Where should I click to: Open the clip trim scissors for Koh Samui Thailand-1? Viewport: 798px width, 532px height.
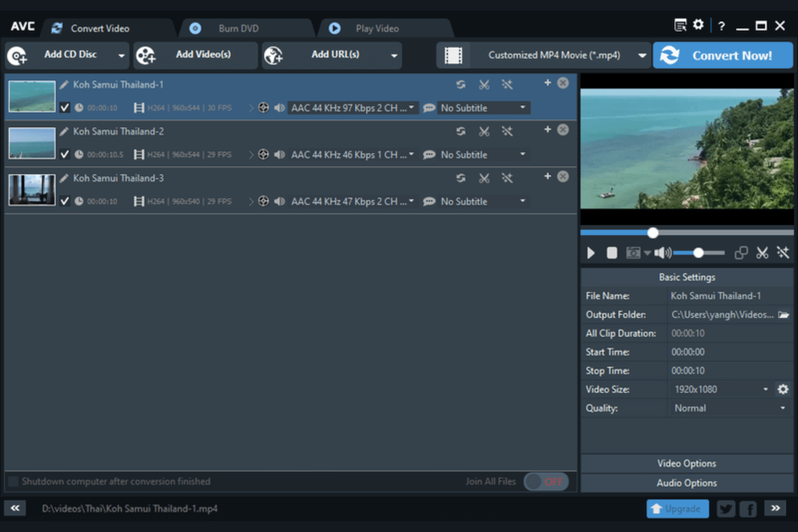[x=484, y=84]
